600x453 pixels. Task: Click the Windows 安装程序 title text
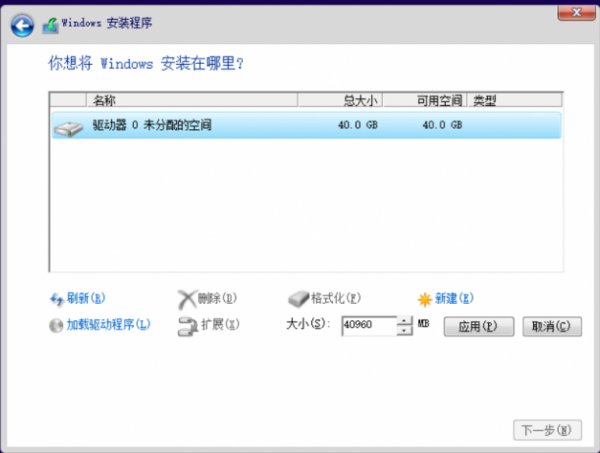[x=107, y=23]
